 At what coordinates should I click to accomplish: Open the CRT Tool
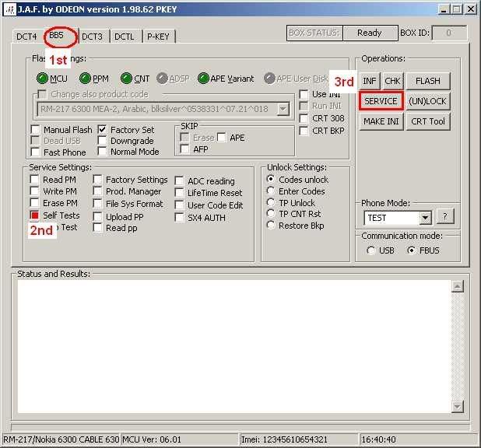coord(428,121)
